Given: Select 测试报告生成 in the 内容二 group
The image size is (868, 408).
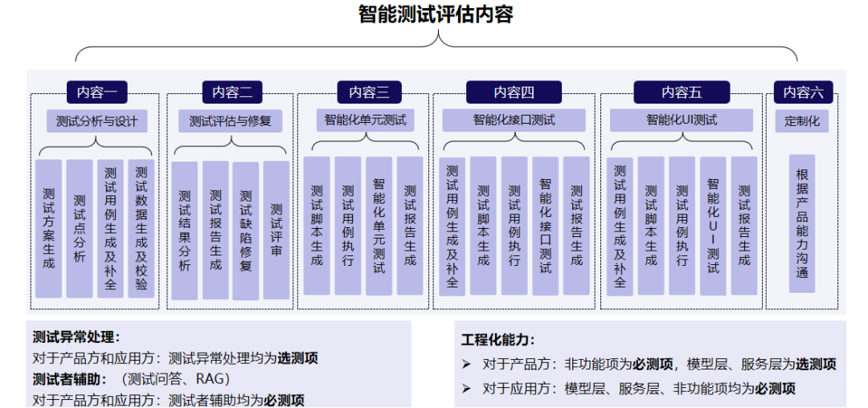Looking at the screenshot, I should click(215, 231).
